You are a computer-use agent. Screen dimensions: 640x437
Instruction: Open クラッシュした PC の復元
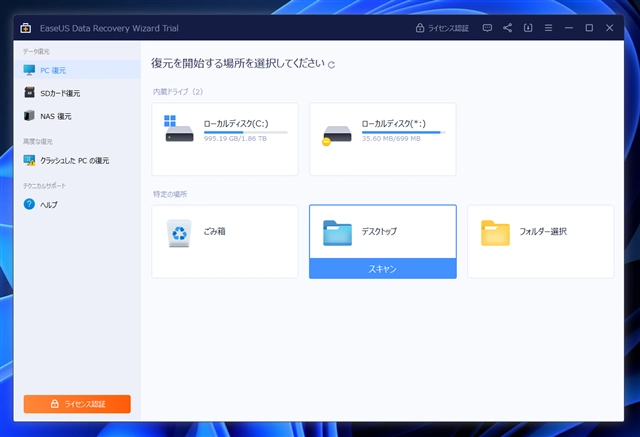[78, 160]
